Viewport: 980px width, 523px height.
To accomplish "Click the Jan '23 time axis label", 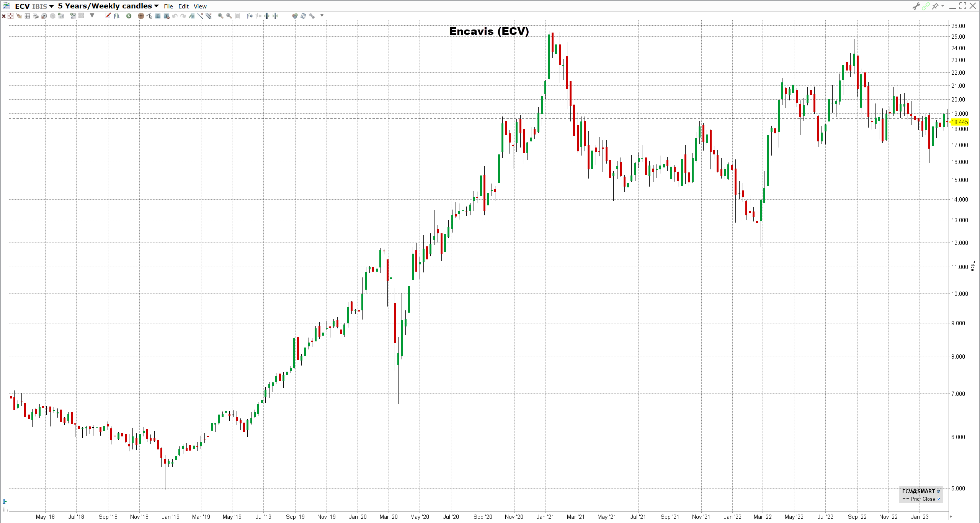I will (920, 517).
